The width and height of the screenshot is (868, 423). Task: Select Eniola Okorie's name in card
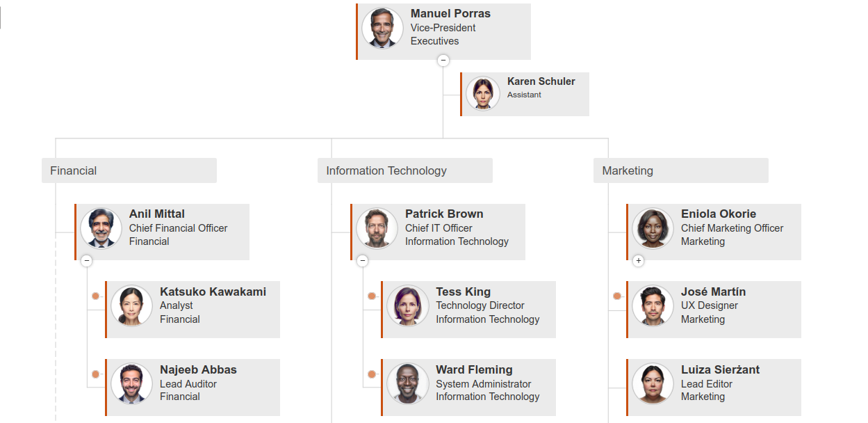click(719, 214)
